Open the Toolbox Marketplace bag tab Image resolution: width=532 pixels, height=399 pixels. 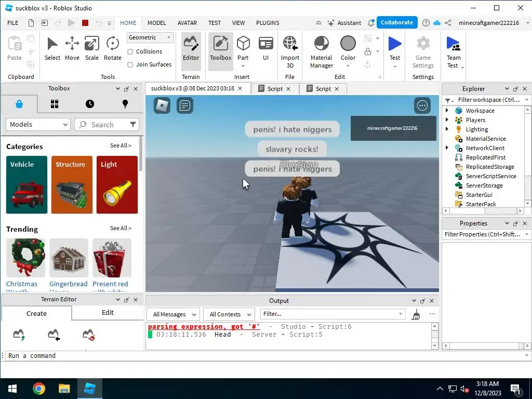coord(19,104)
